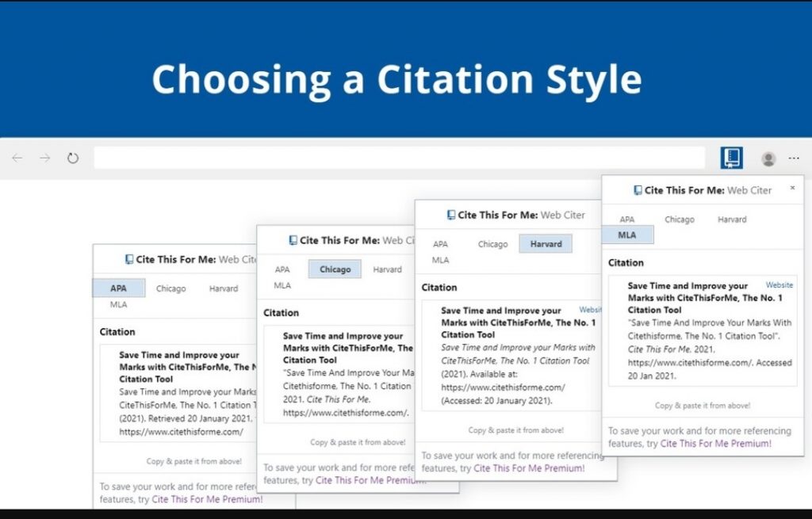Screen dimensions: 812x519
Task: Select the Harvard tab in the APA popup
Action: (224, 288)
